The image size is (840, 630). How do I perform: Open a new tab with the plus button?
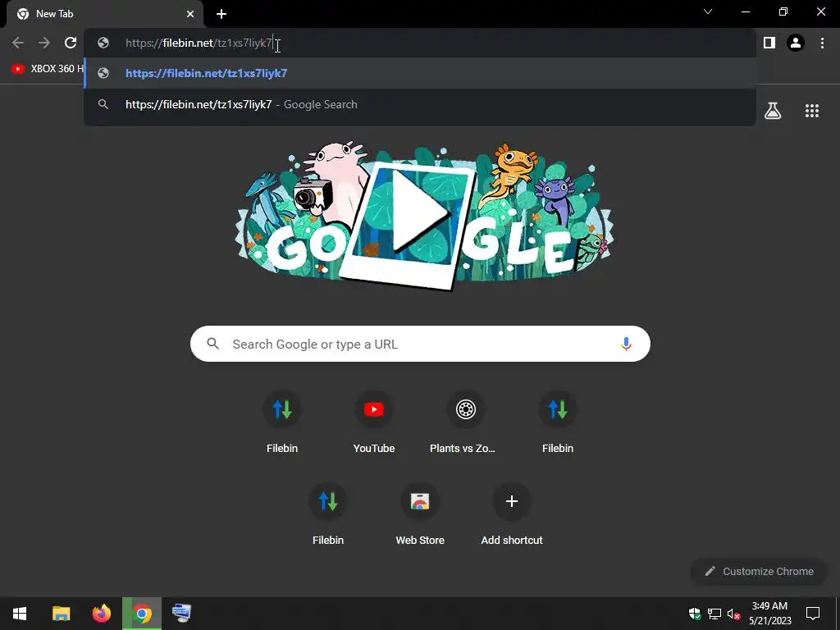coord(221,14)
